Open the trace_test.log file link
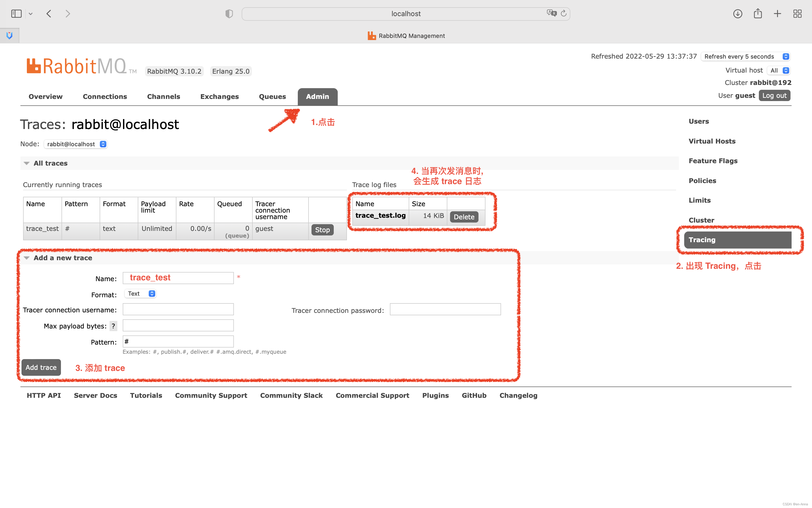The image size is (812, 508). pos(380,215)
